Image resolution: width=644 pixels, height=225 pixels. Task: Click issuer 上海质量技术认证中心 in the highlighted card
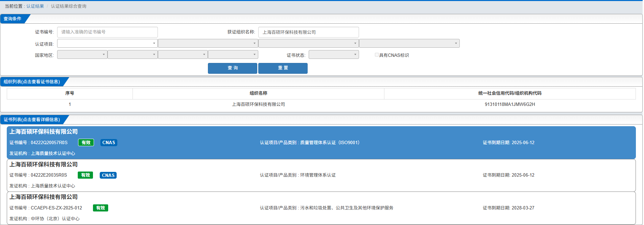53,154
